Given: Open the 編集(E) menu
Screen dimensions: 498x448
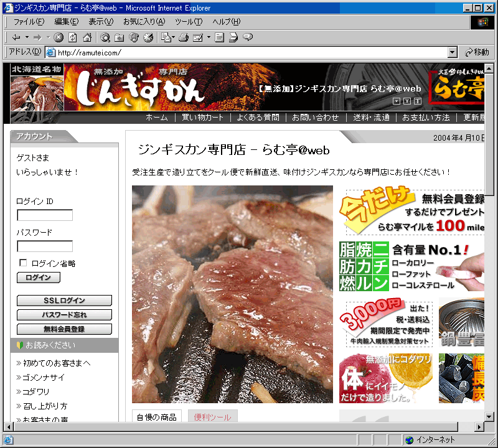Looking at the screenshot, I should coord(67,22).
